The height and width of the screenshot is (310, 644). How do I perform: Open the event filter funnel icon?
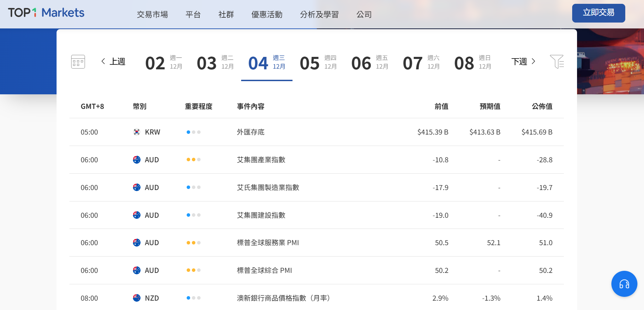[557, 62]
